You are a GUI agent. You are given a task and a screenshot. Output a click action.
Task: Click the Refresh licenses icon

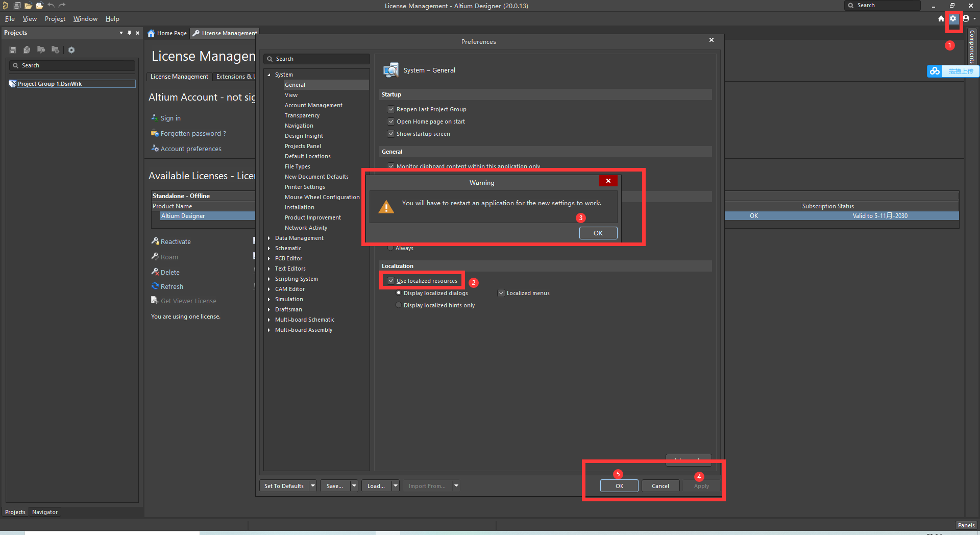(x=155, y=286)
